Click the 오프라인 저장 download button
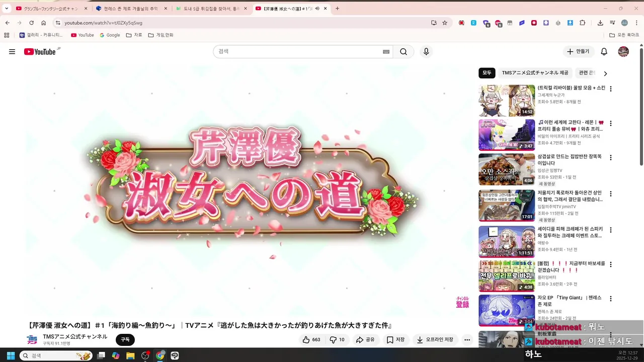This screenshot has width=644, height=362. [x=435, y=340]
